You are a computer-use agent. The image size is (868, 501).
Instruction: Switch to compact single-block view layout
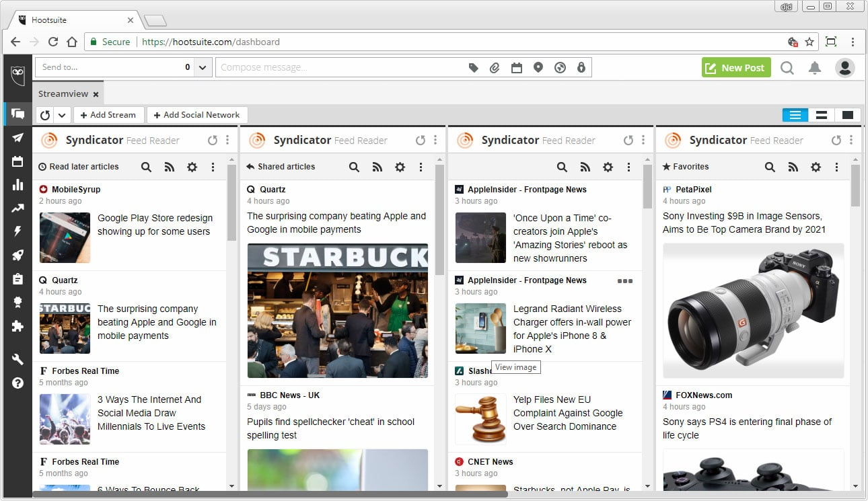847,115
